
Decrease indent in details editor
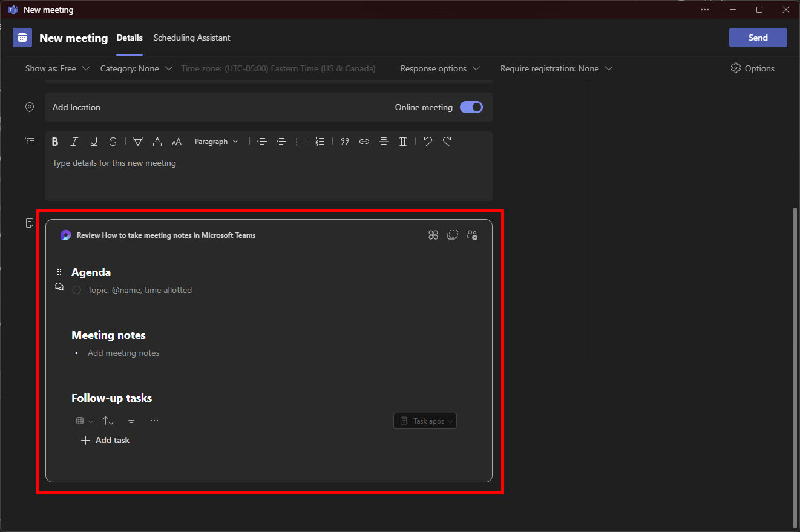point(262,142)
